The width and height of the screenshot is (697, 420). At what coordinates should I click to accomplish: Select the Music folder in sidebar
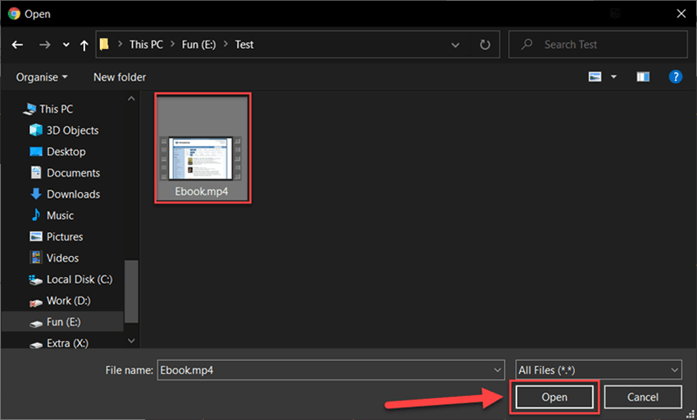click(x=61, y=215)
